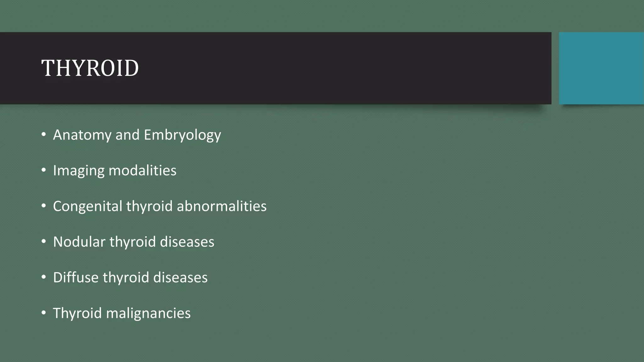This screenshot has height=362, width=644.
Task: Click the bullet dot before Nodular thyroid diseases
Action: click(44, 242)
